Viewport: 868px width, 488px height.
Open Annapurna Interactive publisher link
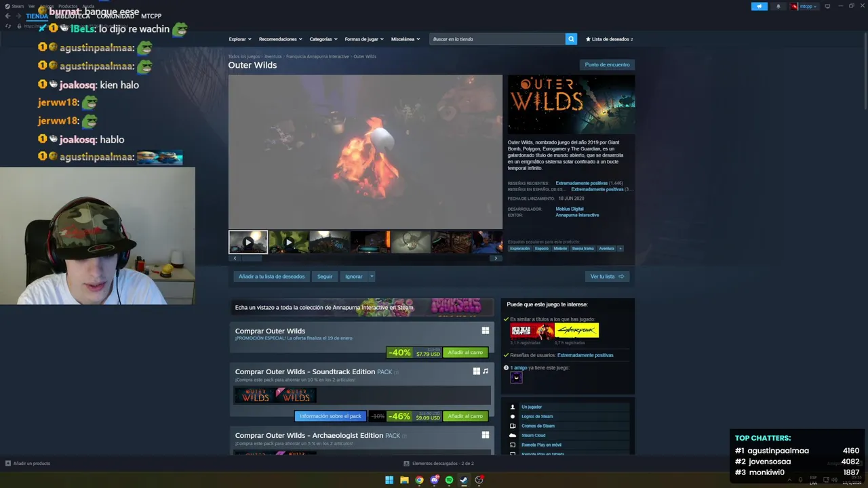pos(577,215)
